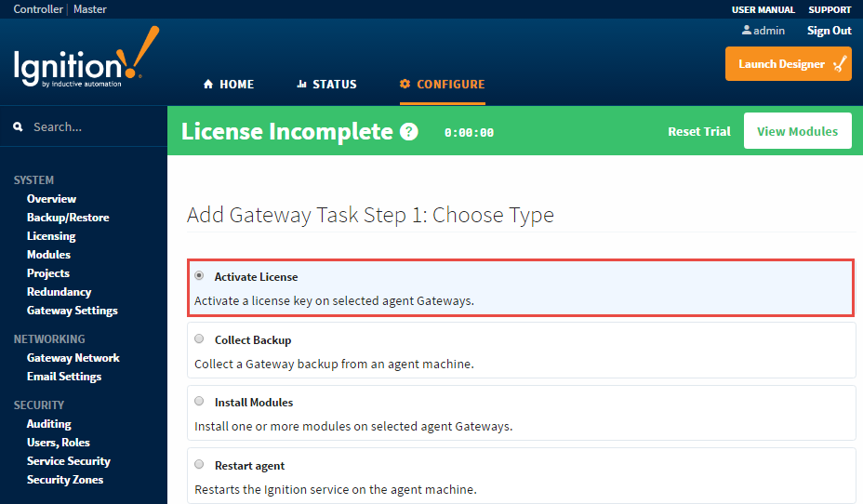863x504 pixels.
Task: Open the Launch Designer button
Action: (788, 64)
